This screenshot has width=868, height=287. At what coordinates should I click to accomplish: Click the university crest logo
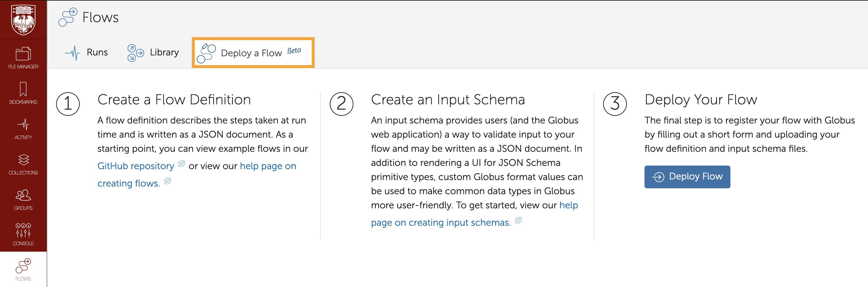tap(23, 19)
